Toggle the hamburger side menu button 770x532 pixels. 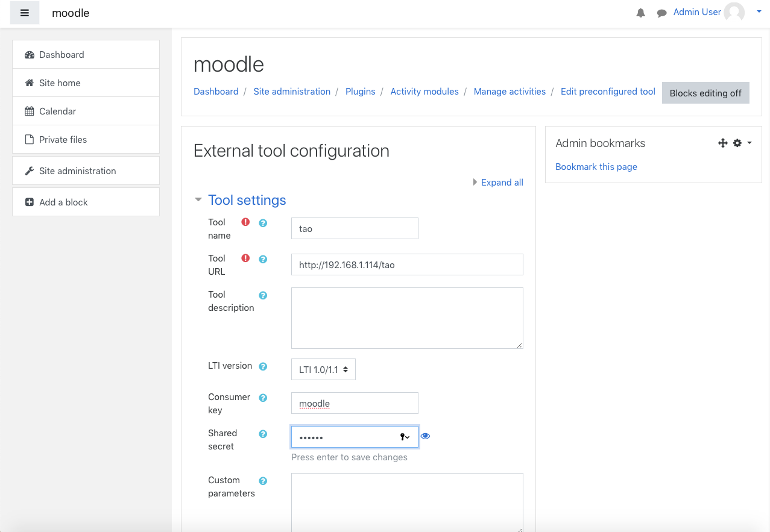25,13
